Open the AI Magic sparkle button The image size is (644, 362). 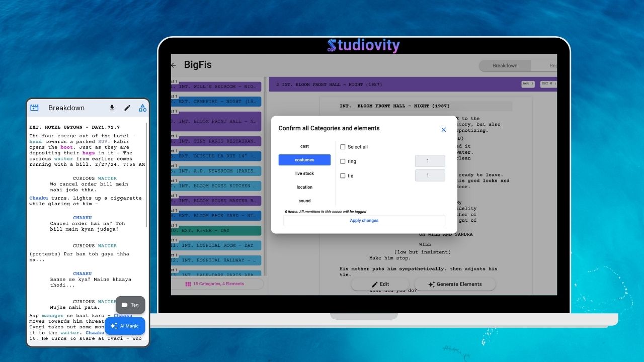coord(125,326)
